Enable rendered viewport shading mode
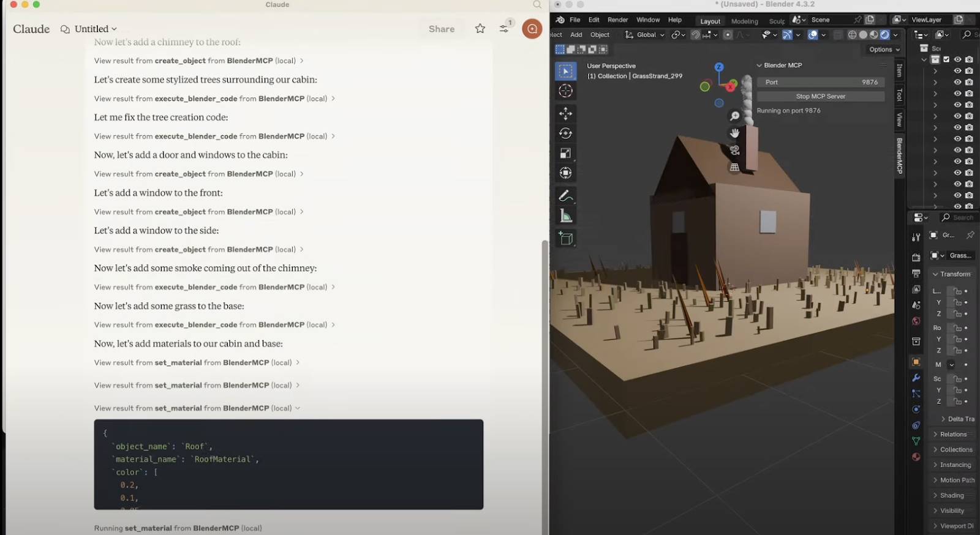The height and width of the screenshot is (535, 980). 884,35
